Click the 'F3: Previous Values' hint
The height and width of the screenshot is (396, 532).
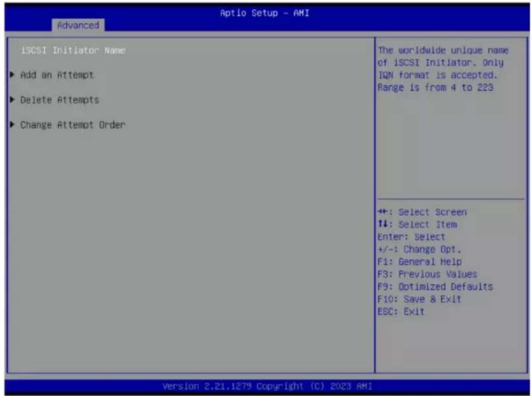pyautogui.click(x=428, y=274)
